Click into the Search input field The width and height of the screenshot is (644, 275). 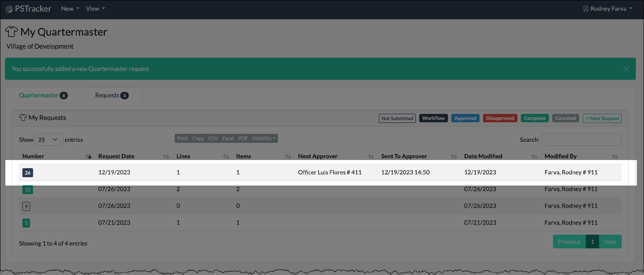(582, 140)
